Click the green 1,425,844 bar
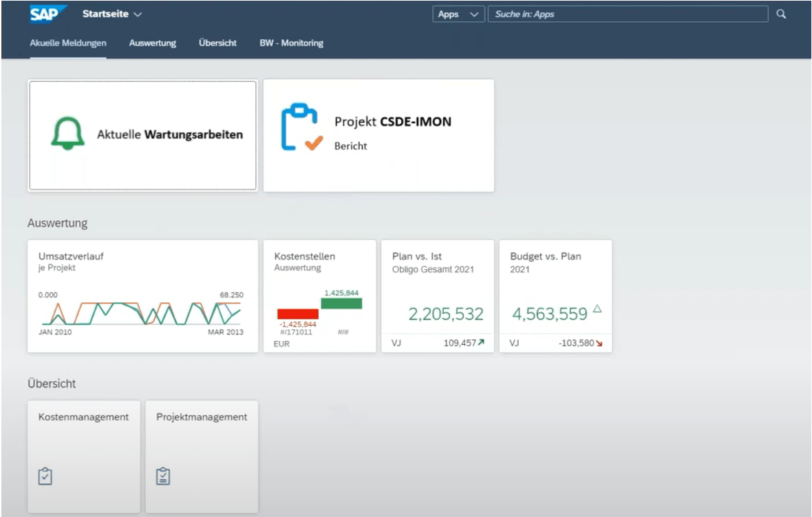The height and width of the screenshot is (517, 812). [341, 304]
